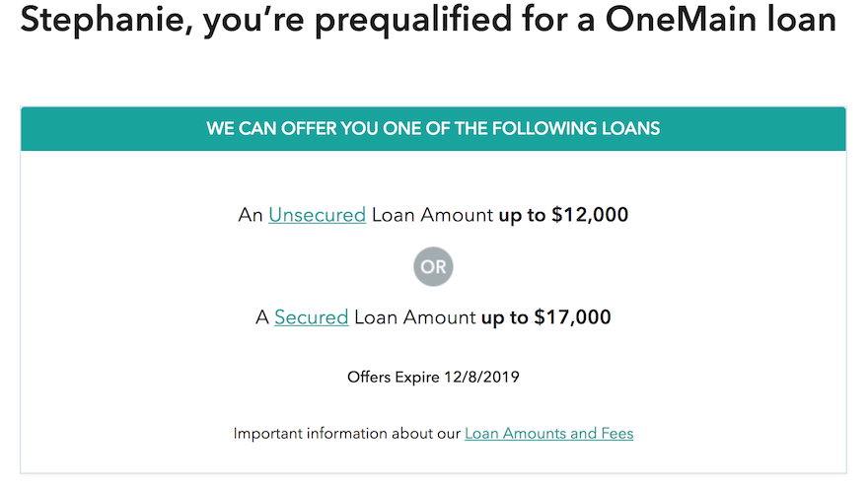Click the letter A before Secured

point(261,317)
